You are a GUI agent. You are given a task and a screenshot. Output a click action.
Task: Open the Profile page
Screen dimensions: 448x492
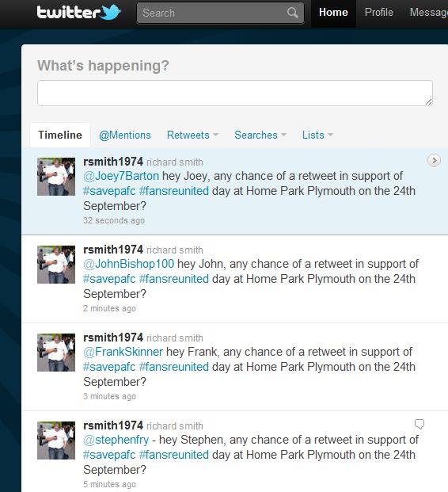[x=378, y=12]
